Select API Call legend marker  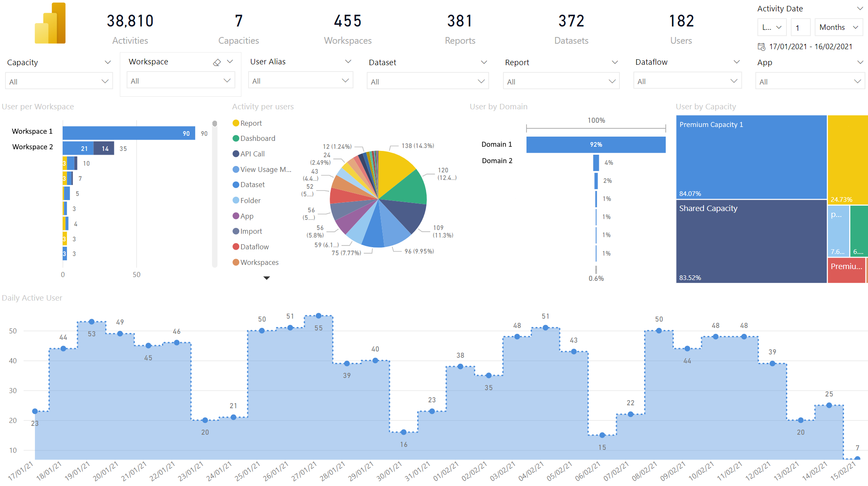coord(236,154)
